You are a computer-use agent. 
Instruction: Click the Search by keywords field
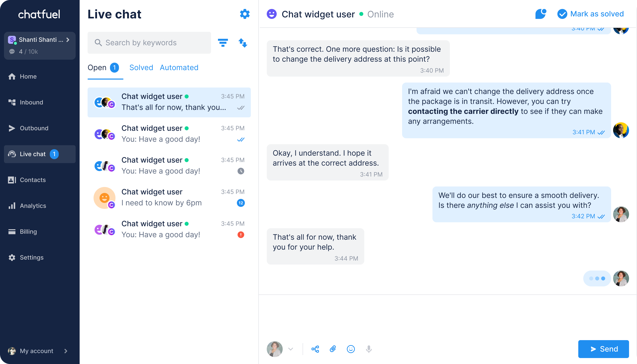tap(149, 43)
